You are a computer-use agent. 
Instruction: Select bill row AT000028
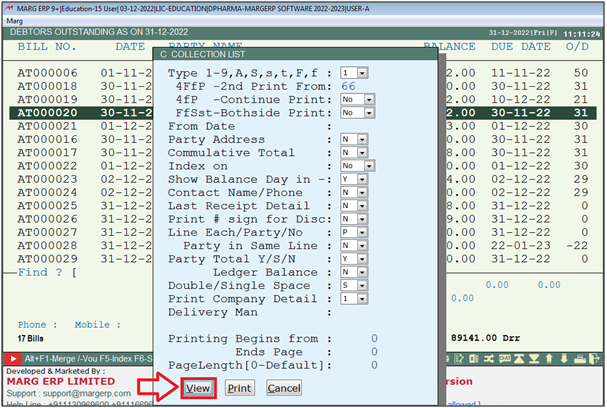tap(47, 245)
